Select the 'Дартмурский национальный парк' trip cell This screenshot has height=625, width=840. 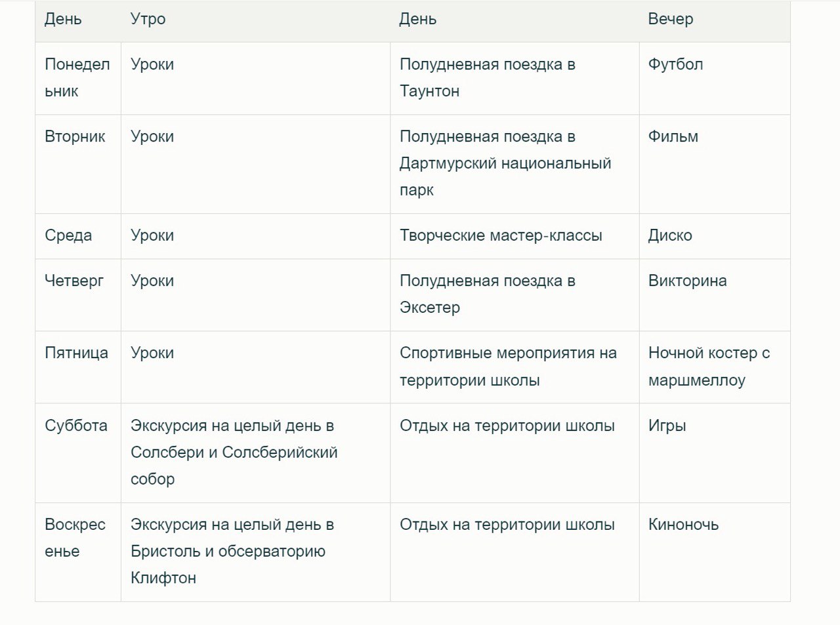(514, 164)
